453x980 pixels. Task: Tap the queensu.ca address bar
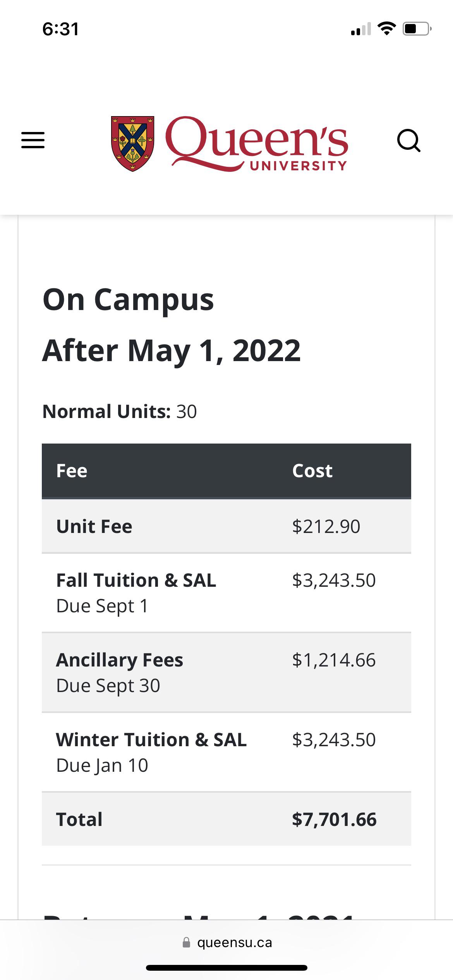coord(233,942)
